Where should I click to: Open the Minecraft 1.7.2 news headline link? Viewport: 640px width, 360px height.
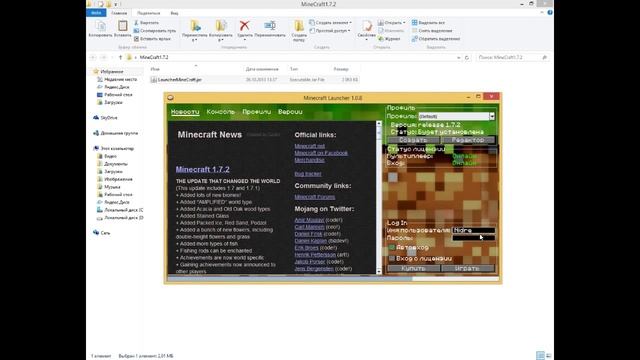202,169
